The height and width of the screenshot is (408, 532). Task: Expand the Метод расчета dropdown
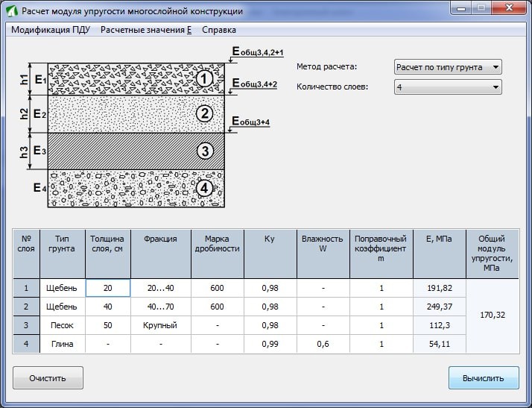click(448, 67)
